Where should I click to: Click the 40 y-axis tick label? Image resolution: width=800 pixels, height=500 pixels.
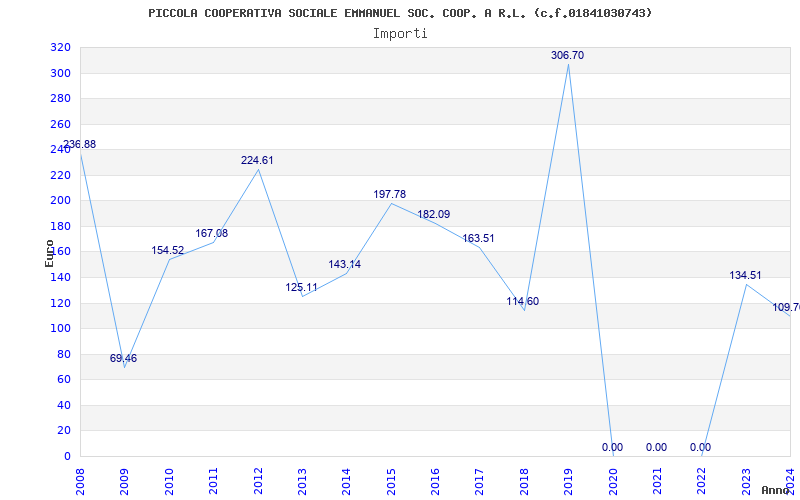tap(63, 405)
